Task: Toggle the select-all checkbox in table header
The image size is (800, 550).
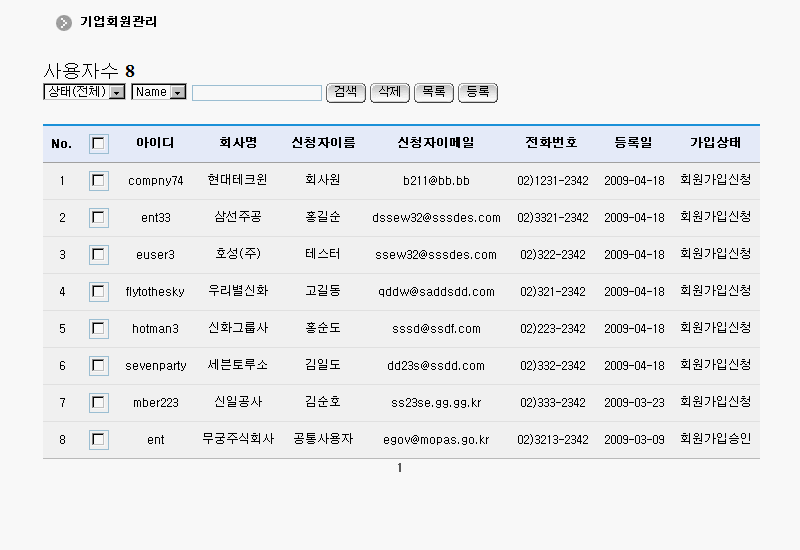Action: tap(99, 143)
